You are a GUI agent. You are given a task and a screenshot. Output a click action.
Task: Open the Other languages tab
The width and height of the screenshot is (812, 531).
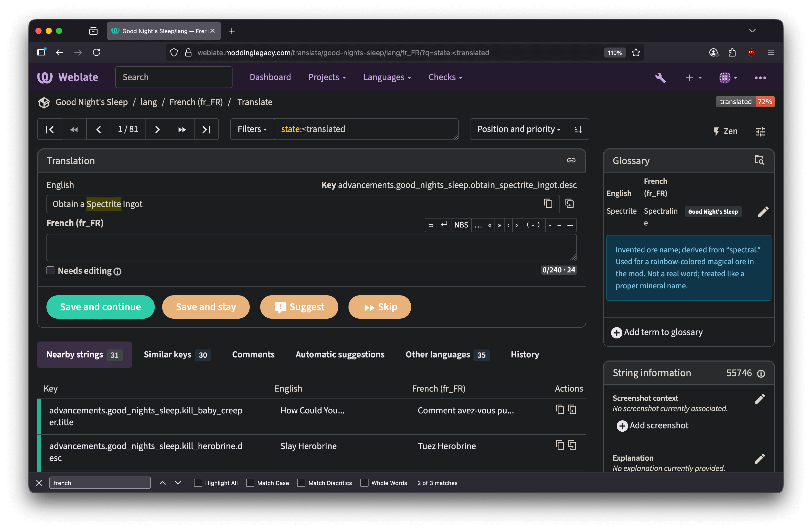point(447,355)
